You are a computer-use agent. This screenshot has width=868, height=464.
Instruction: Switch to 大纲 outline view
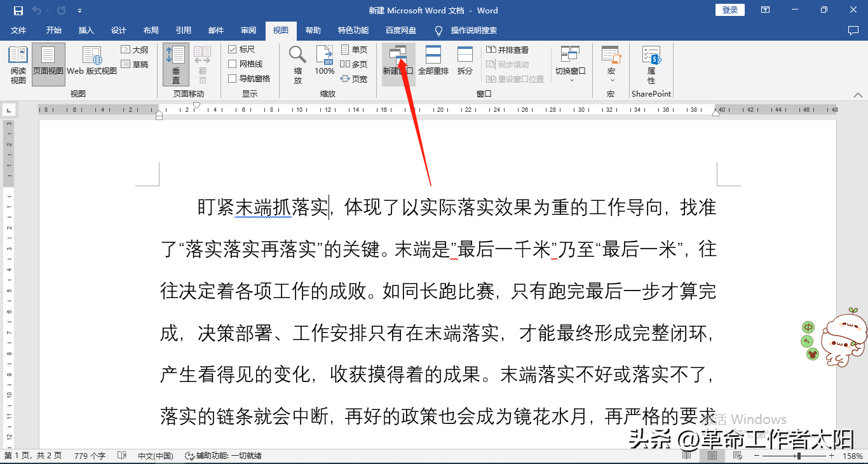tap(135, 50)
